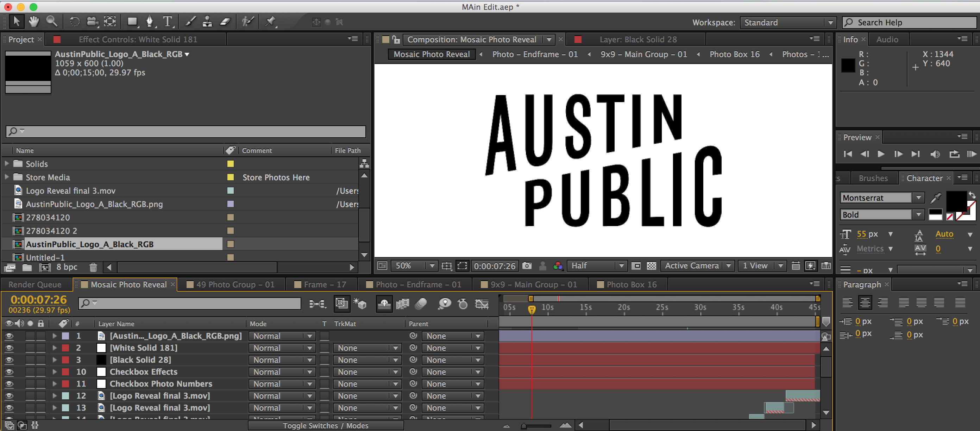Viewport: 980px width, 431px height.
Task: Toggle visibility of White Solid 181 layer
Action: pos(9,348)
